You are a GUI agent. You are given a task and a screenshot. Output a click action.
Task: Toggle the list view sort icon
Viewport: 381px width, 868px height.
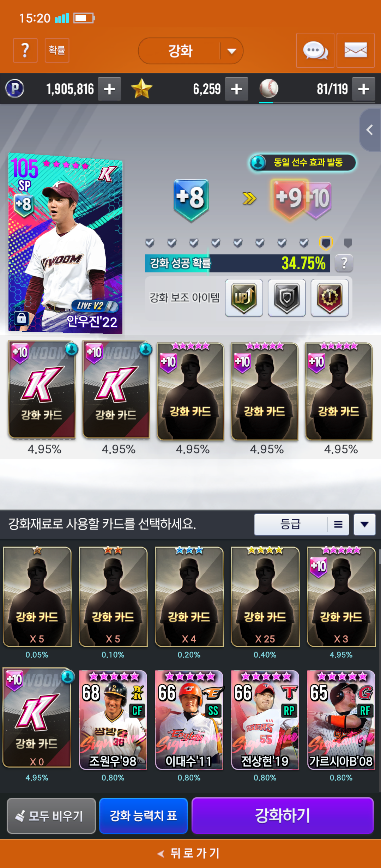point(338,524)
